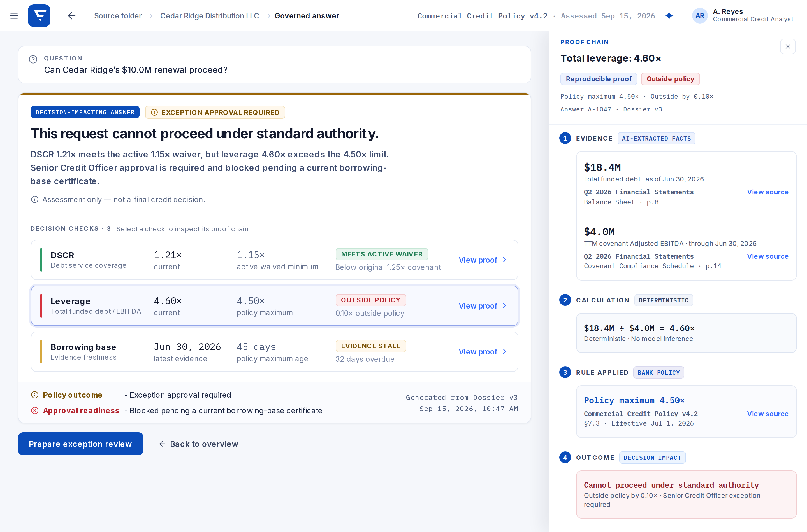Viewport: 807px width, 532px height.
Task: Click Balance Sheet · p.8 reference
Action: click(621, 202)
